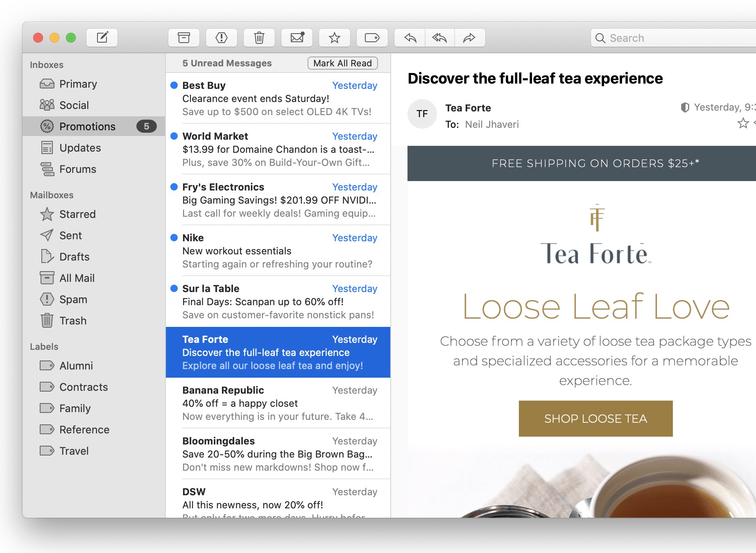Image resolution: width=756 pixels, height=553 pixels.
Task: Apply a label using the tag icon
Action: (372, 38)
